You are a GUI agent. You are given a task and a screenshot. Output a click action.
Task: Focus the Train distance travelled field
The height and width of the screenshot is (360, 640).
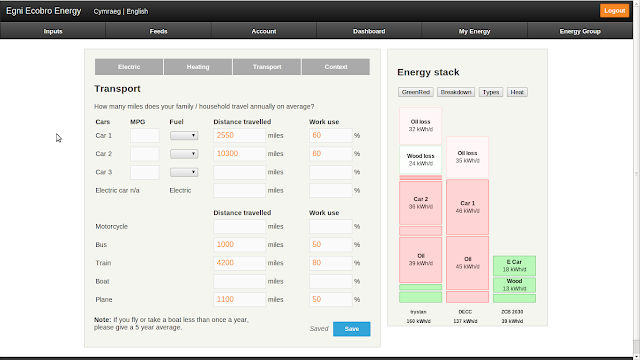(x=239, y=263)
